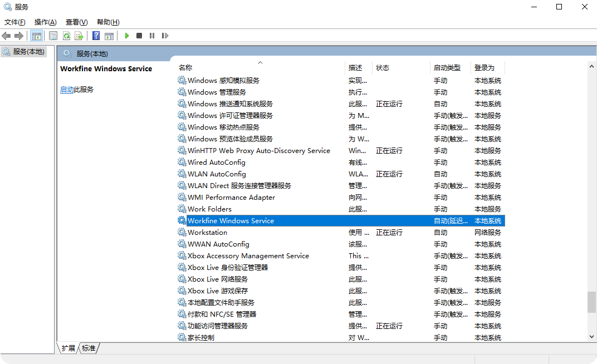The height and width of the screenshot is (364, 597).
Task: Select the WLAN AutoConfig service
Action: tap(341, 174)
